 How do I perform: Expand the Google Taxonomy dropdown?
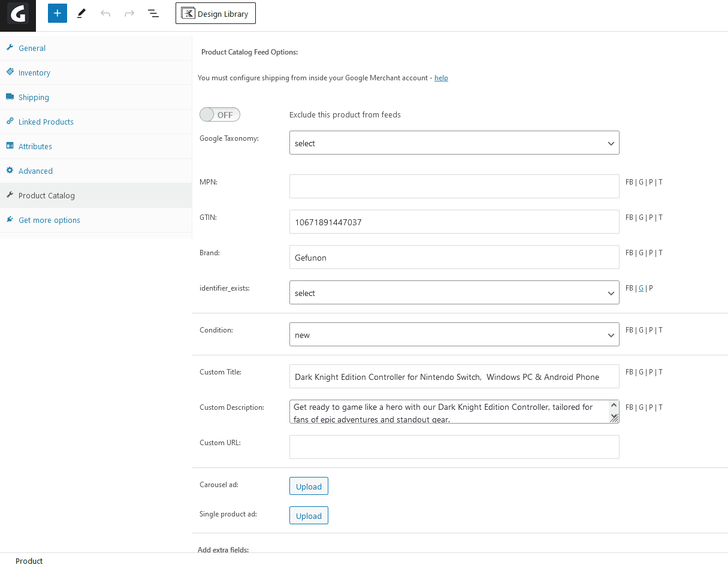point(454,143)
